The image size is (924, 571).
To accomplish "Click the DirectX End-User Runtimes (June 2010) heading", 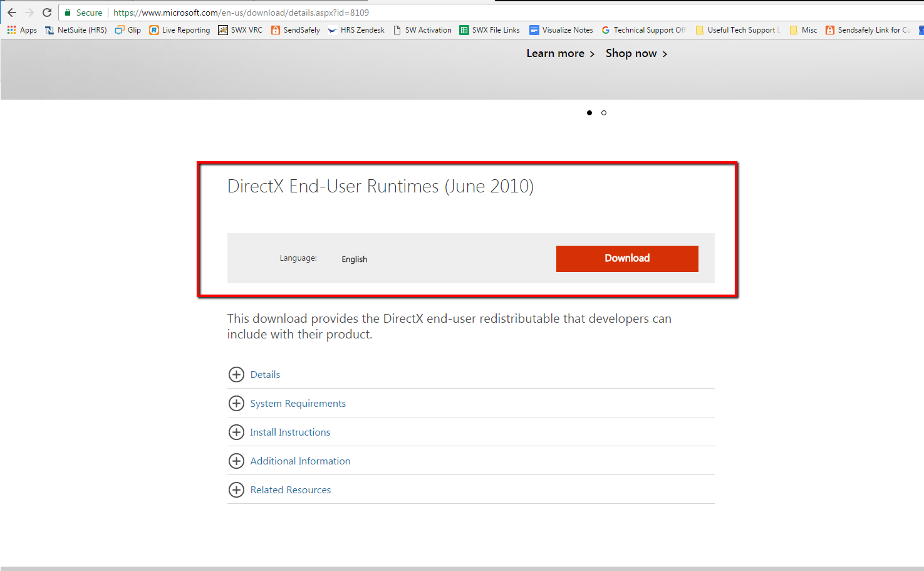I will click(x=380, y=186).
